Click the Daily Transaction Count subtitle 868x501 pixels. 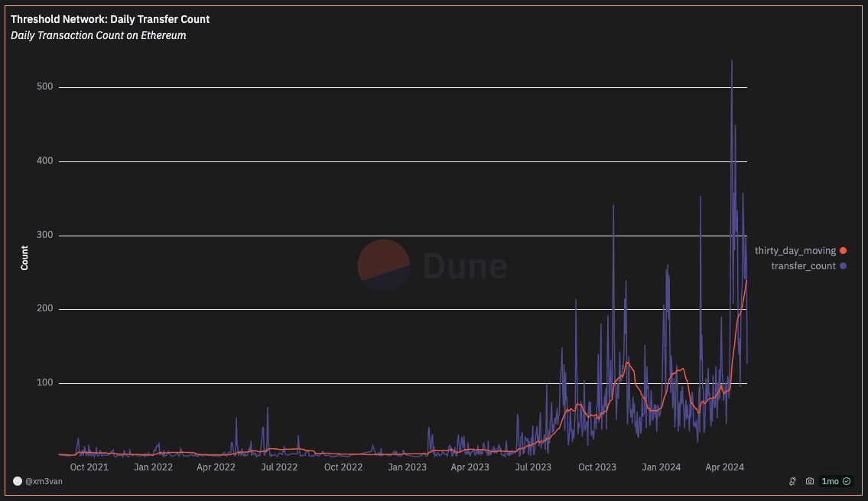click(99, 35)
